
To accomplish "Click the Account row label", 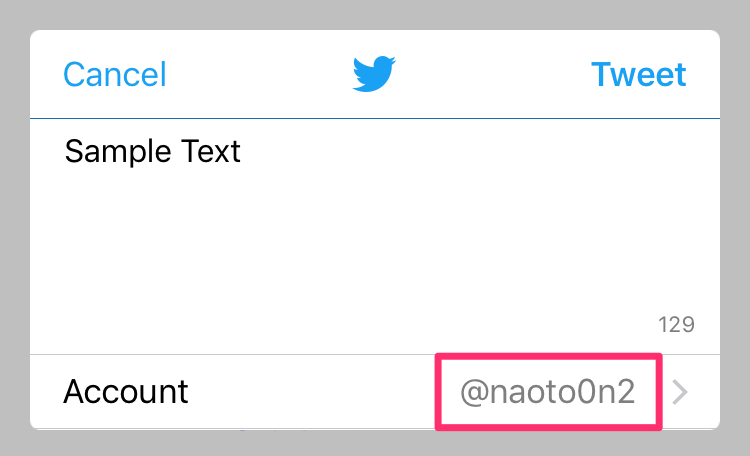I will click(x=126, y=392).
